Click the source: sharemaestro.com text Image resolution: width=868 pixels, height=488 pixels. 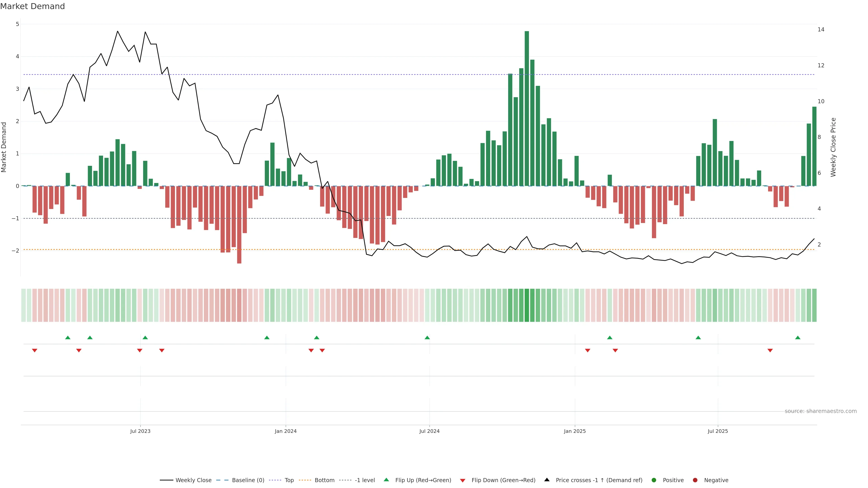click(x=821, y=411)
